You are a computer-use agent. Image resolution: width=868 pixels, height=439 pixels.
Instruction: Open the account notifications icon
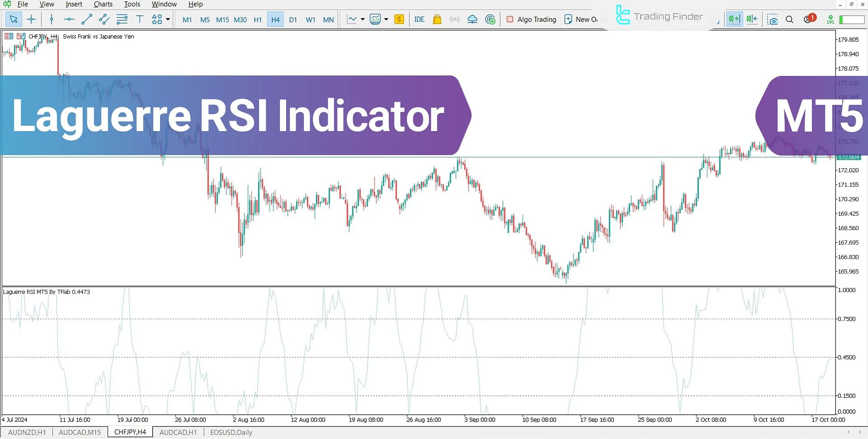pyautogui.click(x=809, y=19)
